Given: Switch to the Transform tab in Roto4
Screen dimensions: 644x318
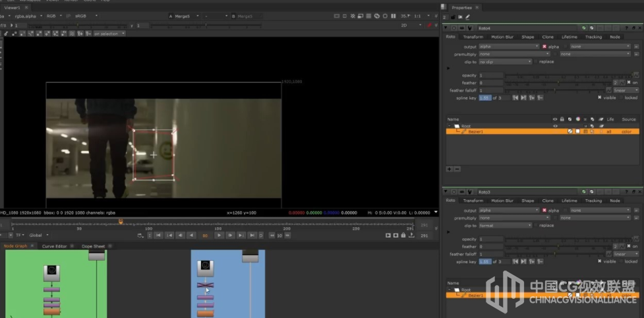Looking at the screenshot, I should [x=473, y=37].
